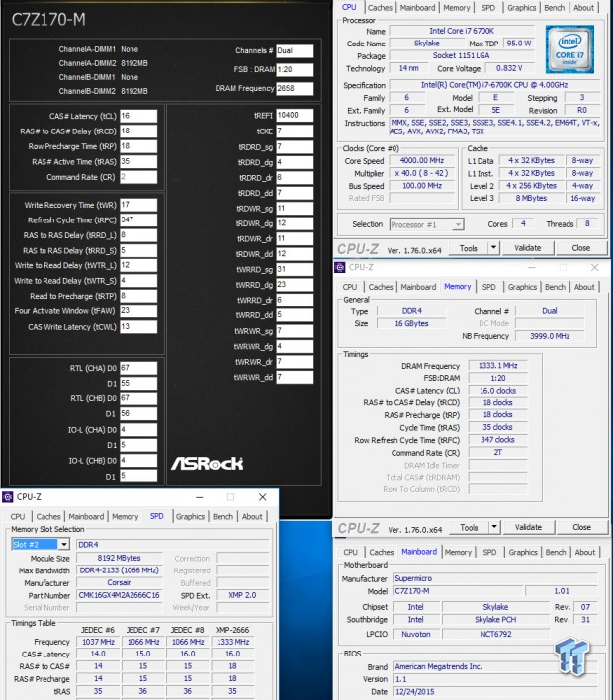613x700 pixels.
Task: Open Graphics tab in the Motherboard window
Action: tap(523, 553)
